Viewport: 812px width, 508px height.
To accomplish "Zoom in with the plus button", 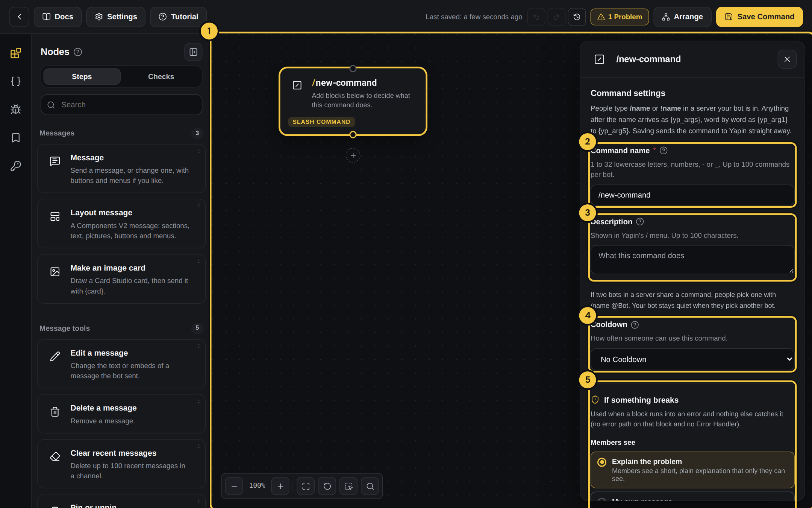I will (x=280, y=486).
